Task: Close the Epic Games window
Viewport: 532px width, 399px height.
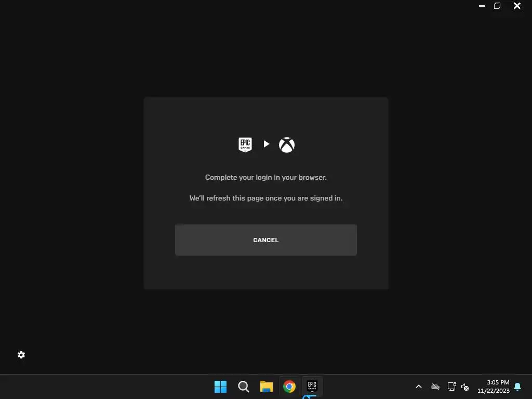Action: coord(517,6)
